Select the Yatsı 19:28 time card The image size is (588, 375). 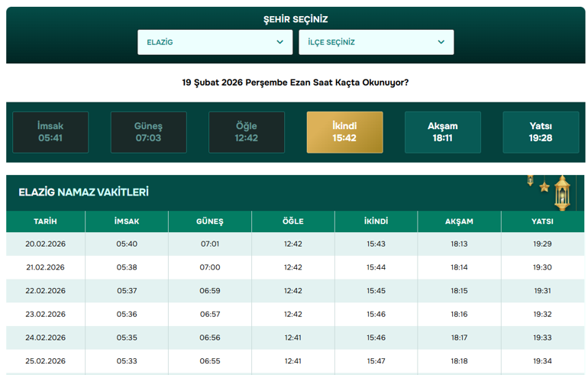[541, 132]
